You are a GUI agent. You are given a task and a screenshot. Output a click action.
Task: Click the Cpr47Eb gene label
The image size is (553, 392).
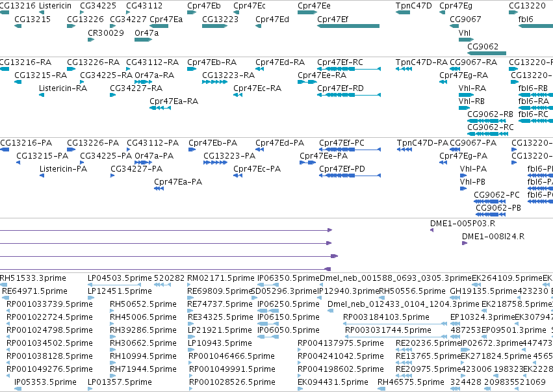pyautogui.click(x=204, y=6)
